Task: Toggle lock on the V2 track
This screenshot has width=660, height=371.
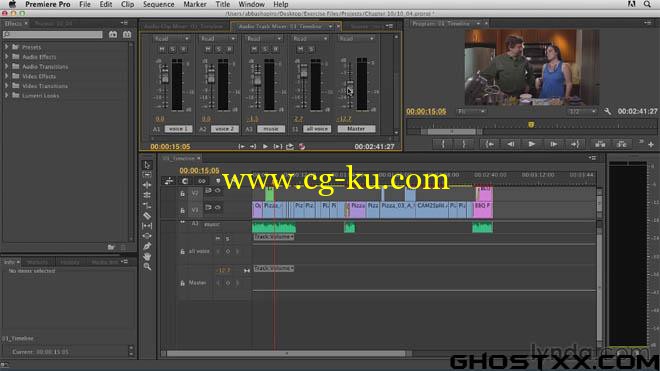Action: click(182, 194)
